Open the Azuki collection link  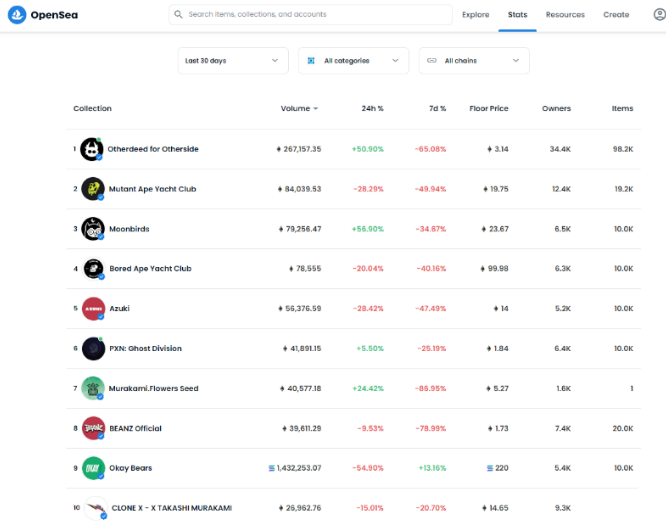pyautogui.click(x=119, y=309)
